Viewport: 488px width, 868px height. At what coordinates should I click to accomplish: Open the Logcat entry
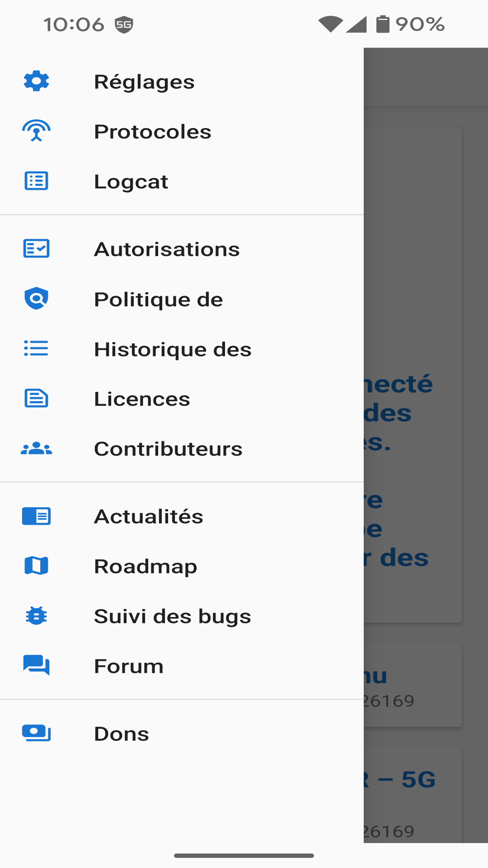(x=131, y=182)
